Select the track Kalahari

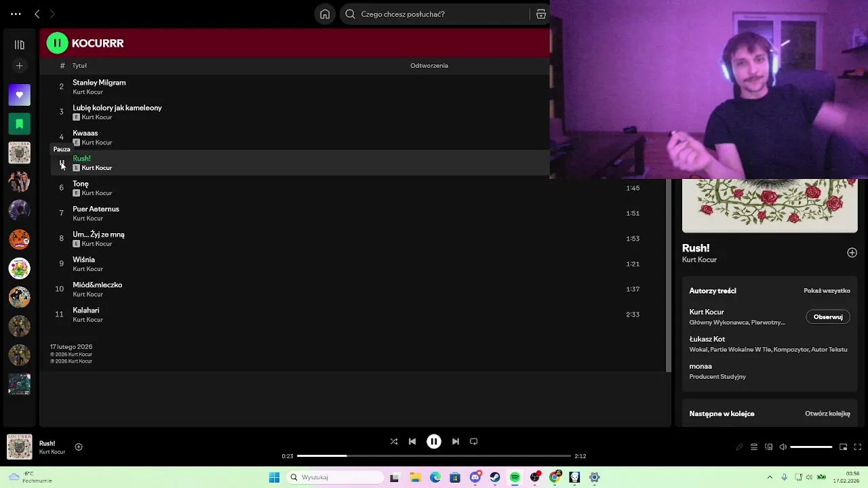coord(85,310)
